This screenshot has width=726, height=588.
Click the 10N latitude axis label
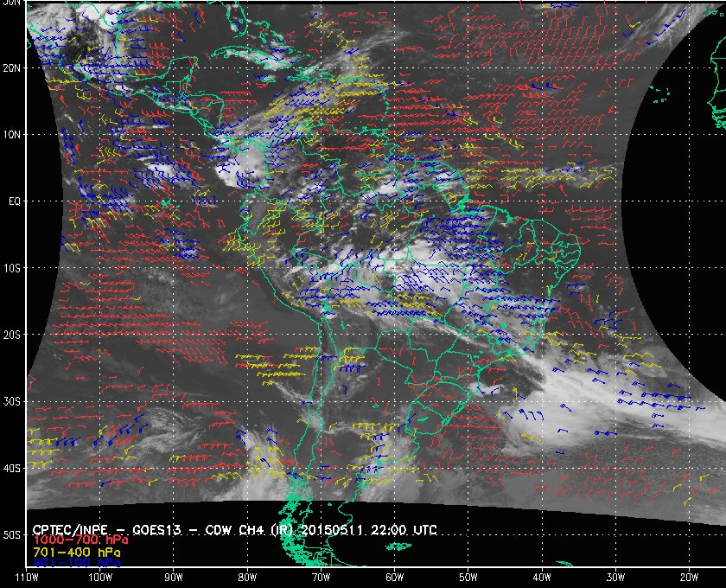point(11,134)
